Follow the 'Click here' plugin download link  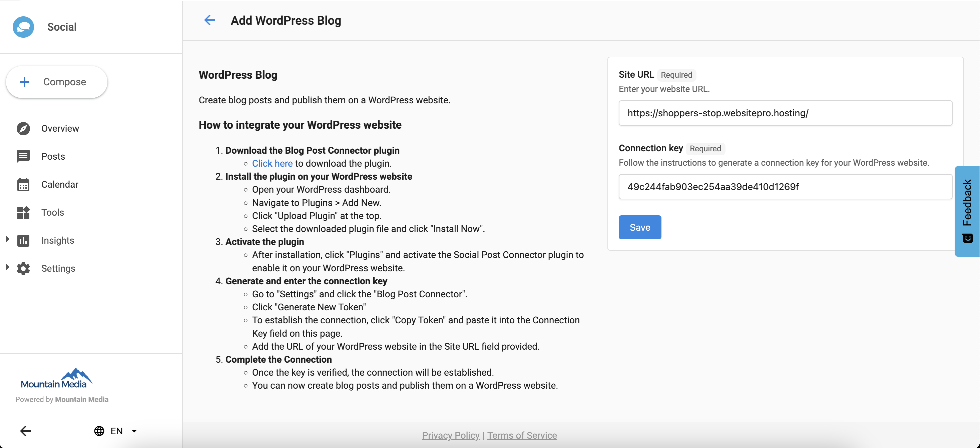coord(273,164)
